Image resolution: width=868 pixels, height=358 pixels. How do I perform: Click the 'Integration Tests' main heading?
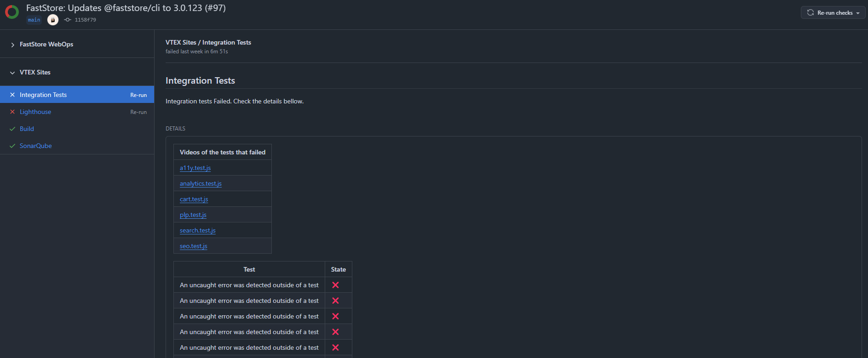(x=200, y=80)
